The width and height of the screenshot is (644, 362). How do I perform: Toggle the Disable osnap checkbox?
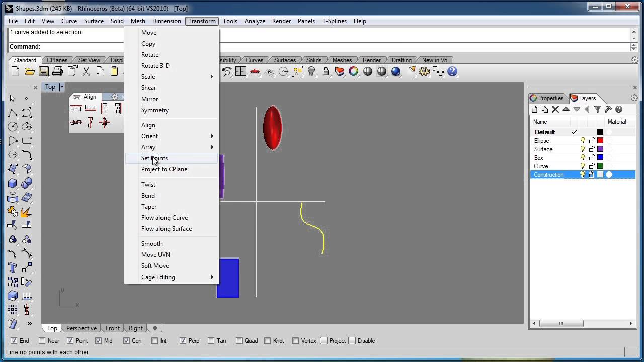352,341
